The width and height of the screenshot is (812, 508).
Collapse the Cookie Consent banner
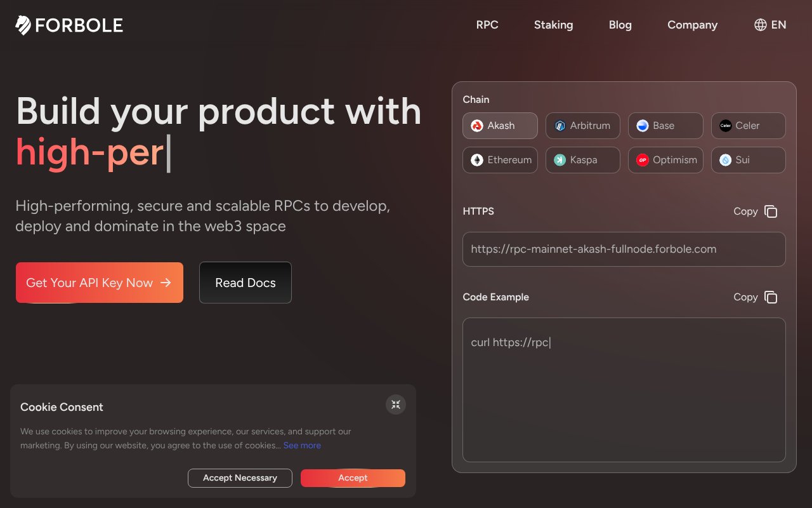click(395, 404)
